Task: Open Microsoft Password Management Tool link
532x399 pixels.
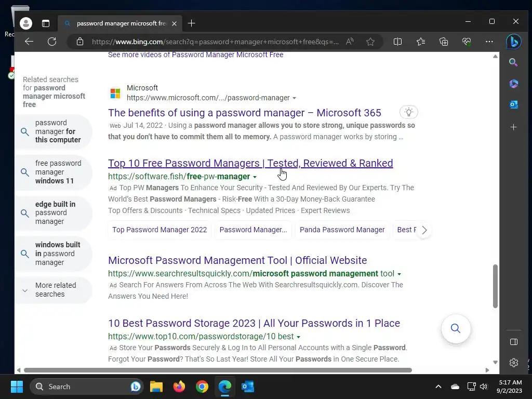Action: pos(237,260)
